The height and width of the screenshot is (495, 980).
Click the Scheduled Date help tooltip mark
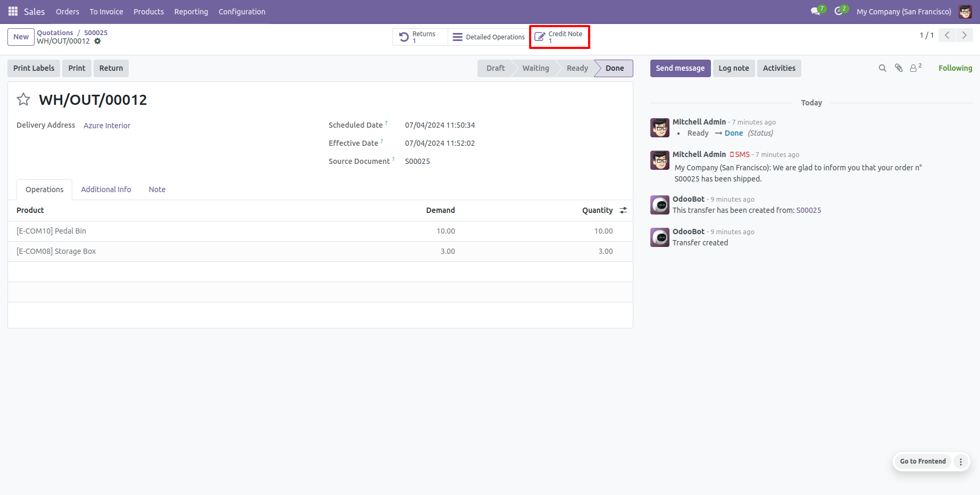click(387, 123)
